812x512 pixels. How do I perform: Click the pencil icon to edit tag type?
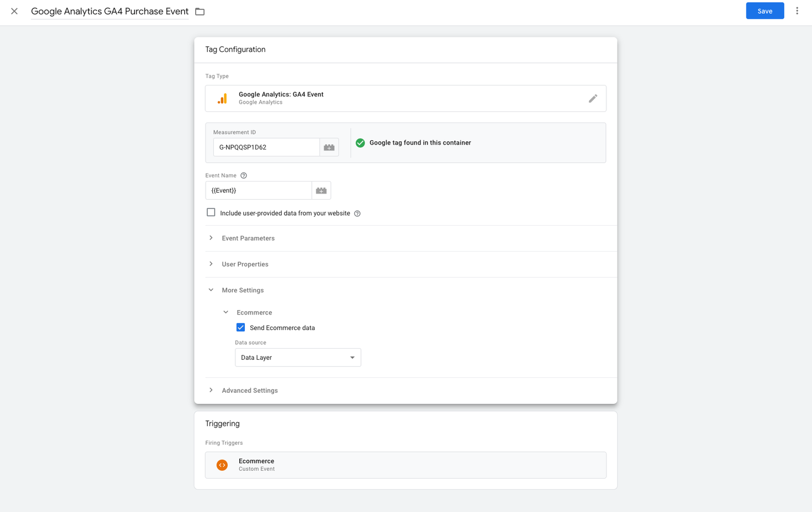[593, 98]
